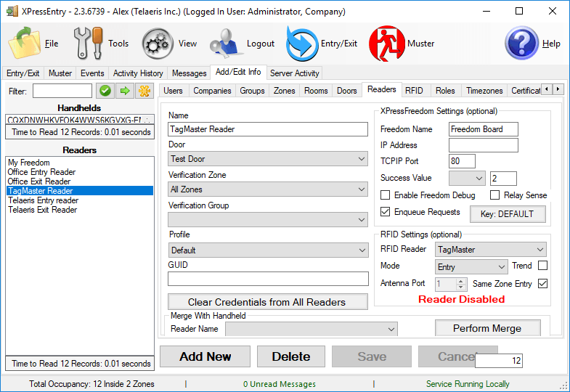Viewport: 570px width, 392px height.
Task: Click Clear Credentials from All Readers
Action: 267,302
